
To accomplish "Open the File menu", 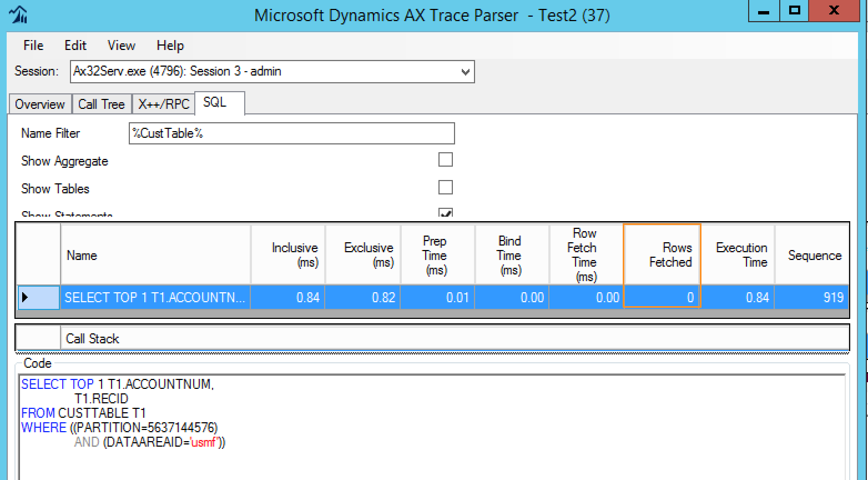I will 33,46.
